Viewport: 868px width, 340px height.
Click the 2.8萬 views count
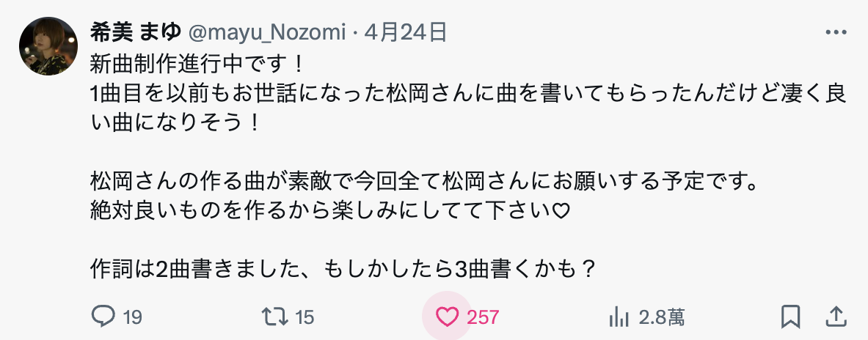(662, 317)
